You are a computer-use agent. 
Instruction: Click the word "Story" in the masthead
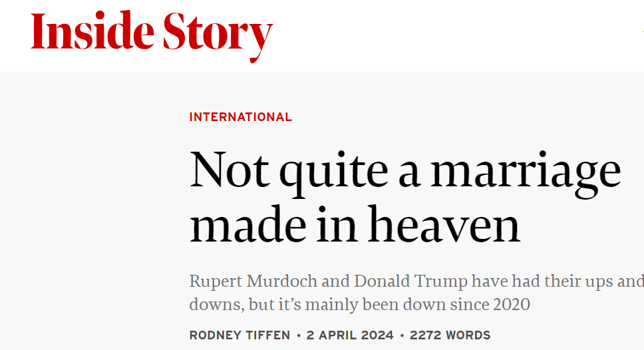coord(218,37)
